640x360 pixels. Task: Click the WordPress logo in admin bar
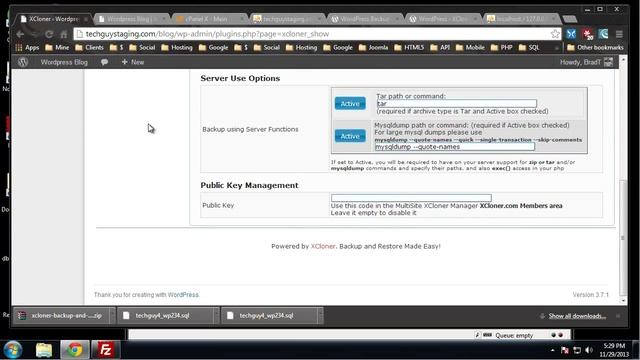pyautogui.click(x=23, y=62)
